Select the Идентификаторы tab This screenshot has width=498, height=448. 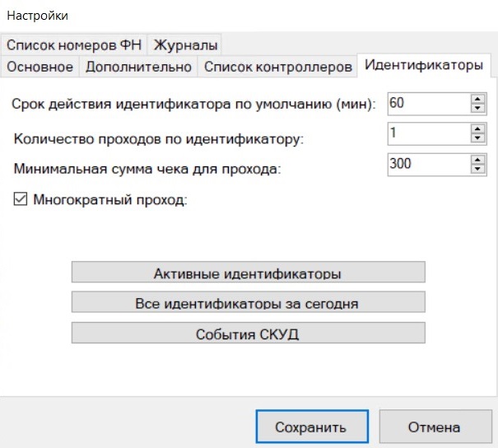(x=424, y=65)
